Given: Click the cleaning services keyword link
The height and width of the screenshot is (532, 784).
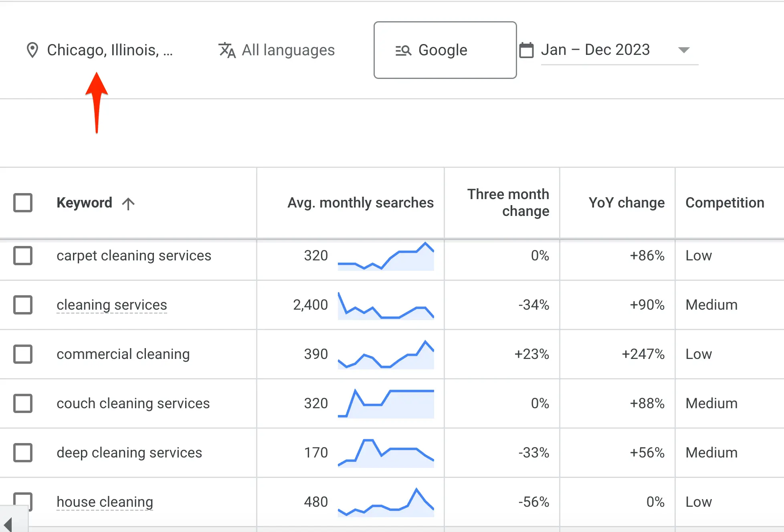Looking at the screenshot, I should [112, 305].
